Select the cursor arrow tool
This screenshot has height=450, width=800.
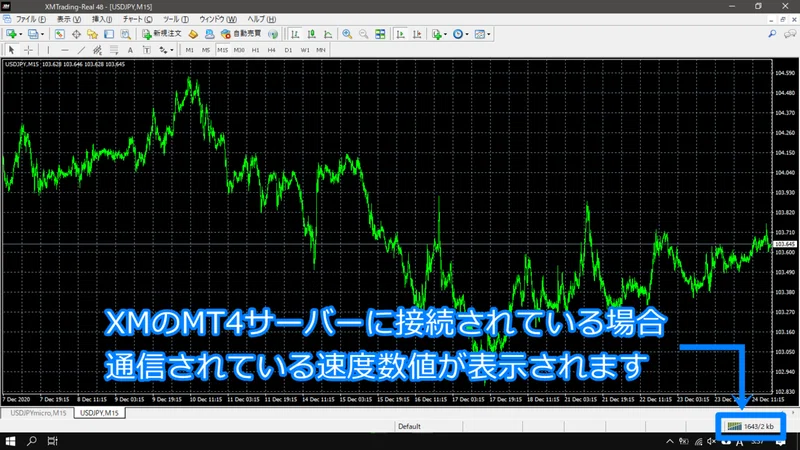coord(11,50)
